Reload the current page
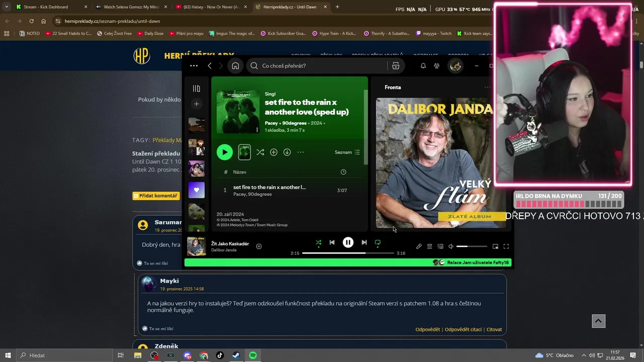Screen dimensions: 644x362 31,21
